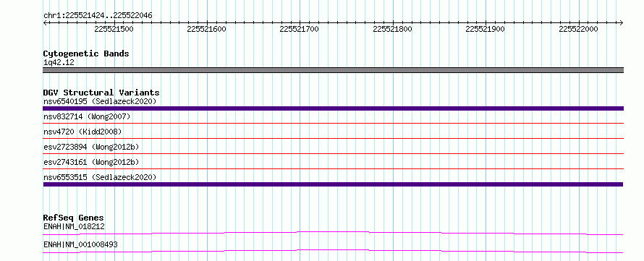Select variant nsv4720 (Kidd2008) label

[x=82, y=132]
